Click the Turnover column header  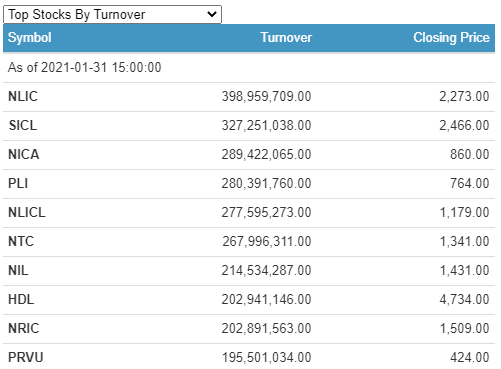click(286, 37)
